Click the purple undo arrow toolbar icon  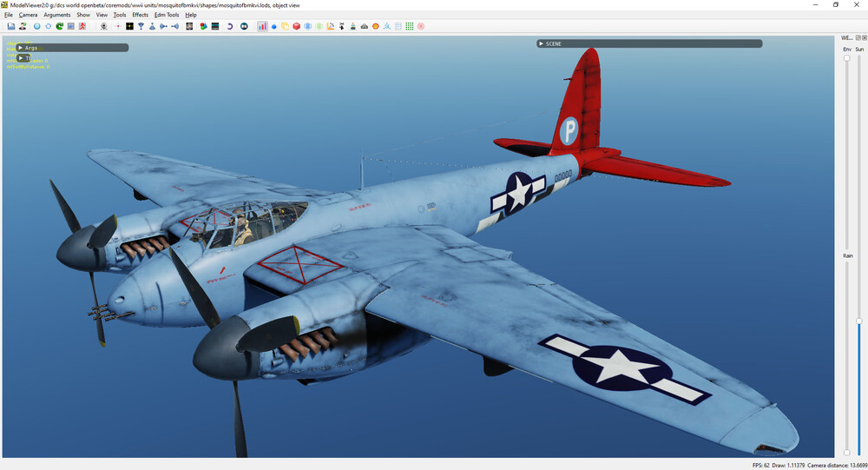click(229, 26)
